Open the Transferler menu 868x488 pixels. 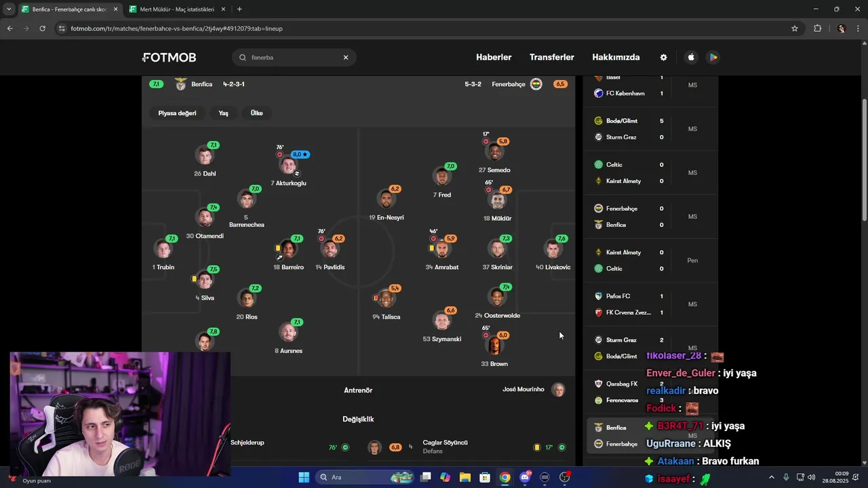[x=552, y=58]
